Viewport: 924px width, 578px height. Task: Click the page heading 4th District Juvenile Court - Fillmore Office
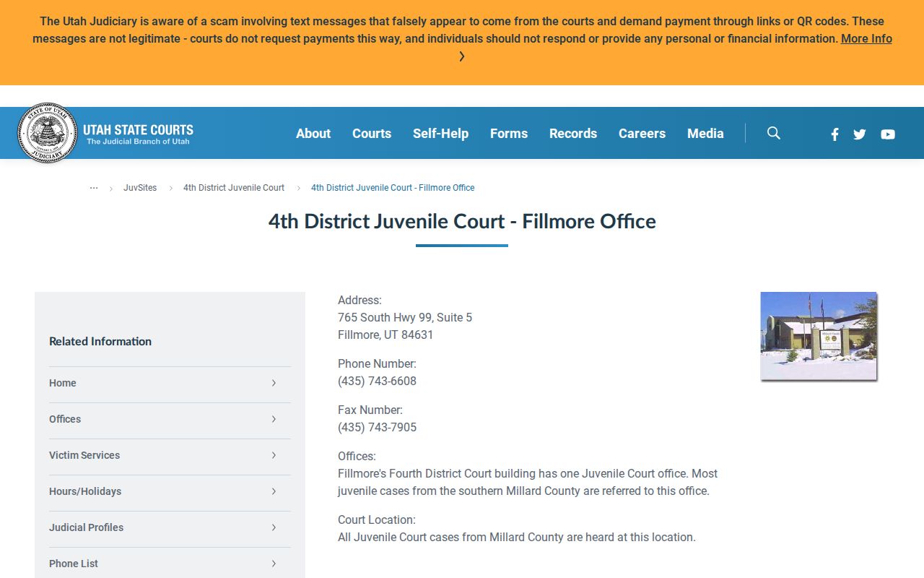tap(462, 221)
